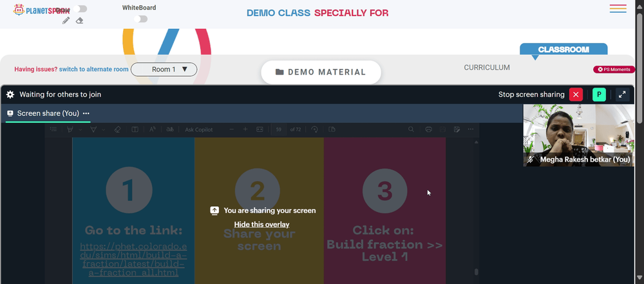Click 'Hide this overlay' link
644x284 pixels.
click(261, 224)
